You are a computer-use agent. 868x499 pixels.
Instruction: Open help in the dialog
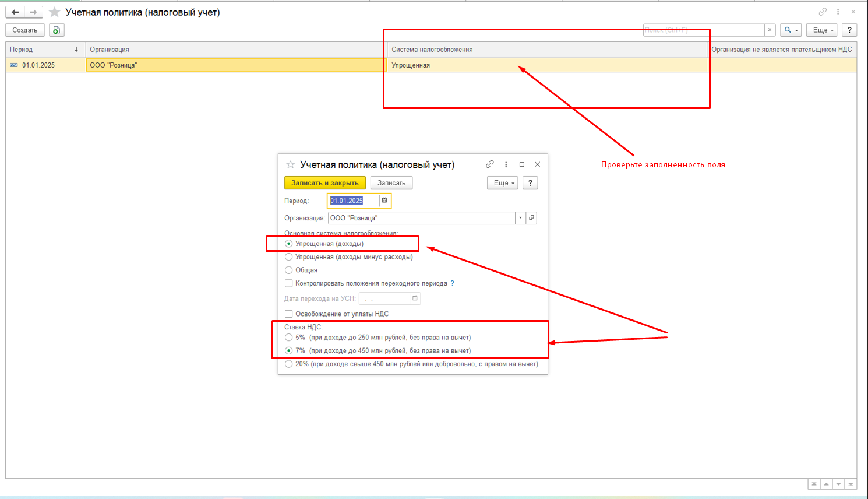530,183
